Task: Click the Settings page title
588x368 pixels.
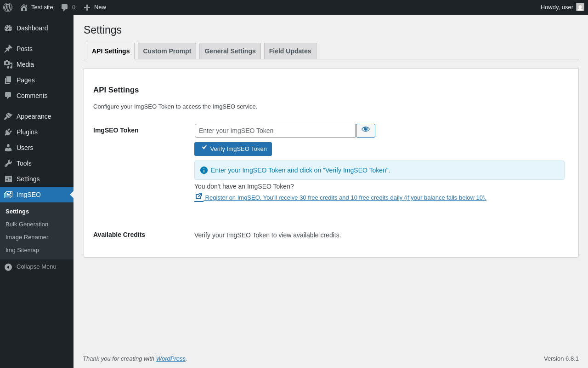Action: tap(102, 30)
